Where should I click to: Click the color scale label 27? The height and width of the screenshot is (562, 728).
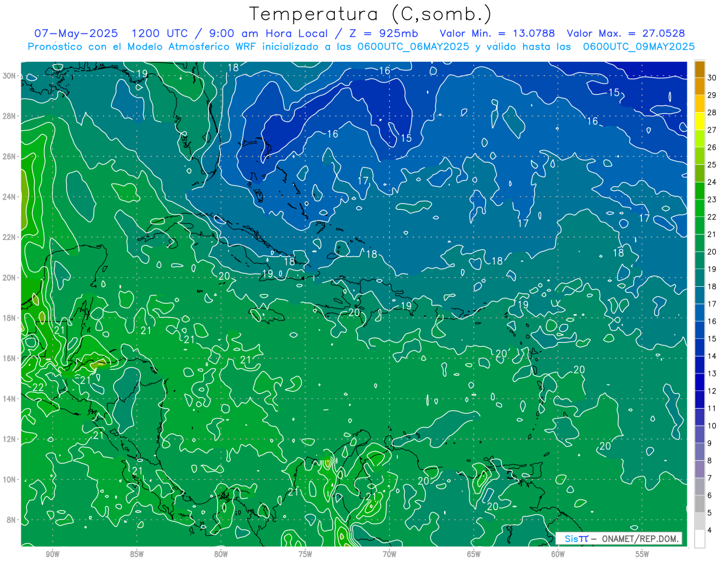712,130
